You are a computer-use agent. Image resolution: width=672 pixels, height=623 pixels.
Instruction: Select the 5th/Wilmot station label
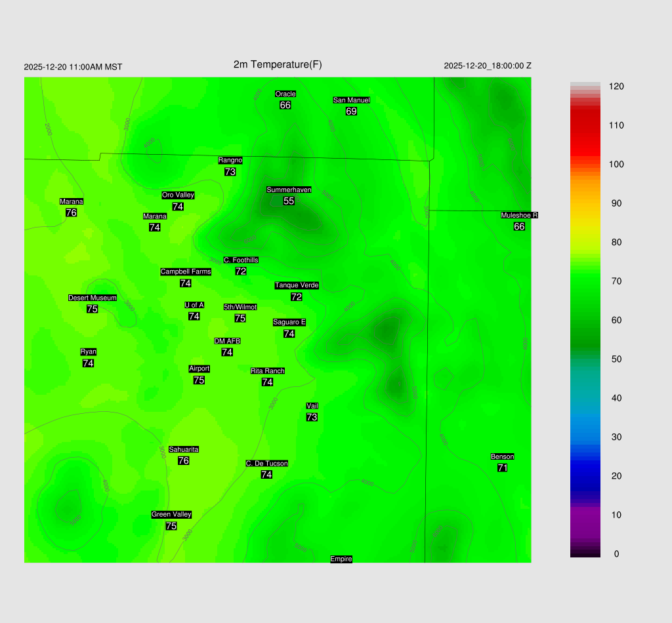tap(240, 308)
